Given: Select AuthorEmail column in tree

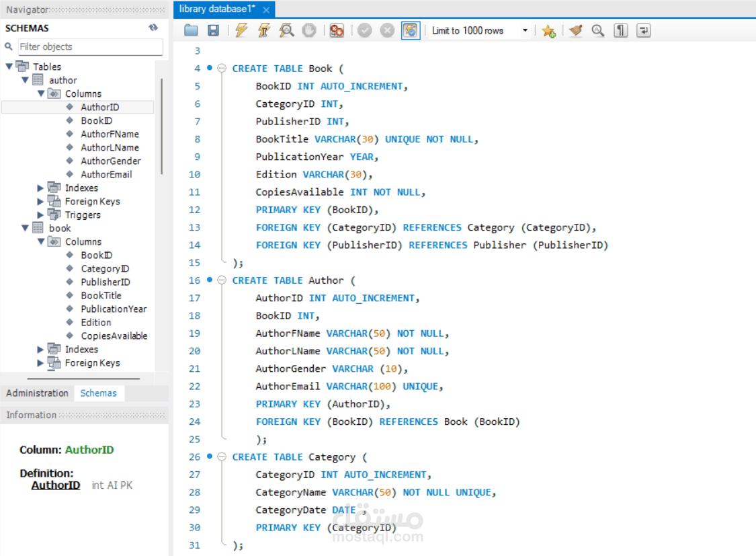Looking at the screenshot, I should (107, 175).
